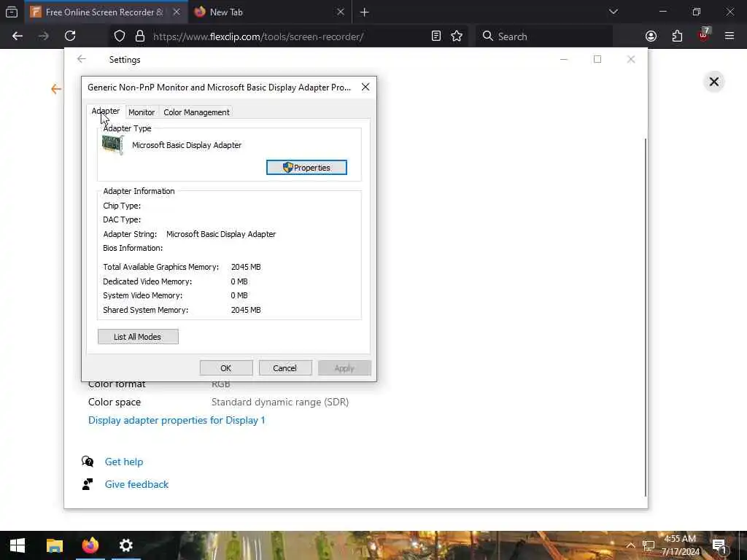Image resolution: width=747 pixels, height=560 pixels.
Task: Open Firefox account icon
Action: coord(651,36)
